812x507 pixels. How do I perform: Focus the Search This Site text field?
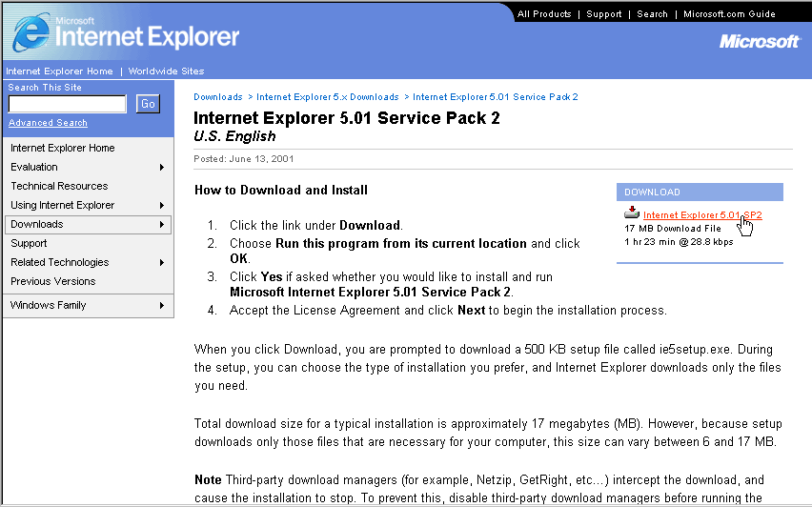click(x=67, y=104)
